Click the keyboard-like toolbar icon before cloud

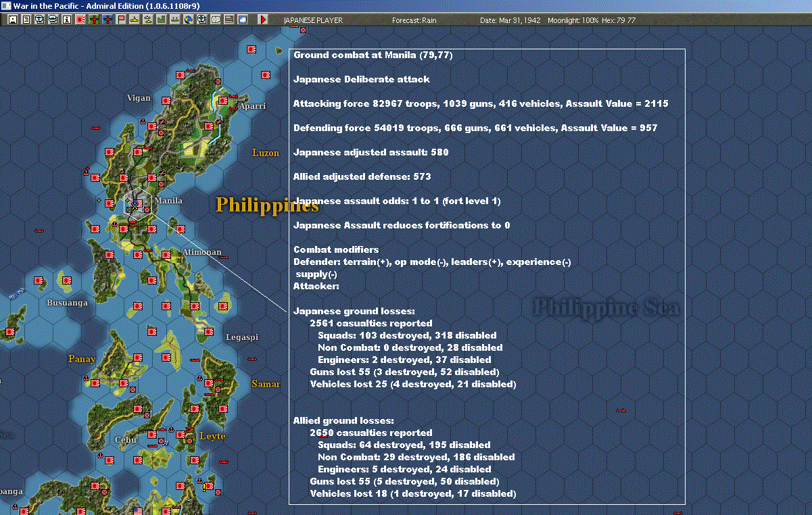click(229, 20)
